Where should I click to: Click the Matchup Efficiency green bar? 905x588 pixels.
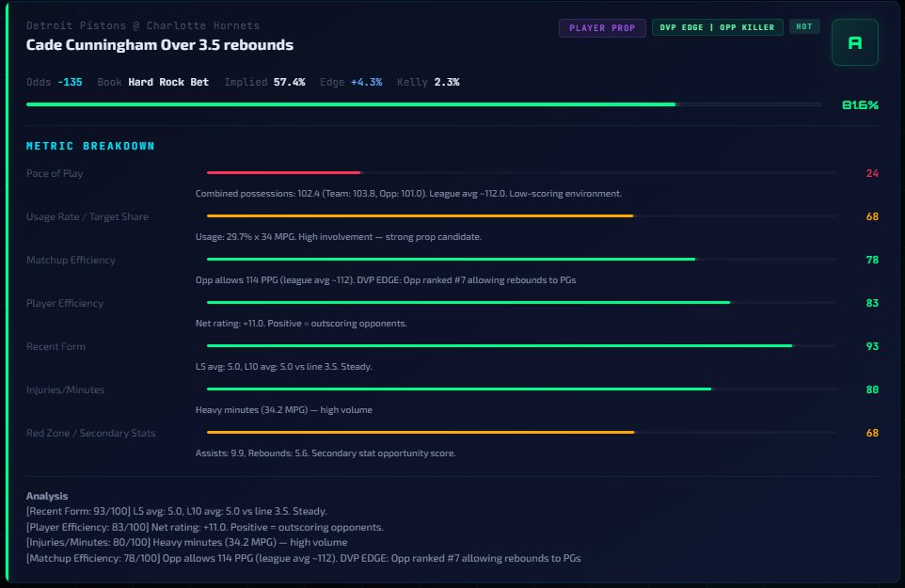click(452, 259)
